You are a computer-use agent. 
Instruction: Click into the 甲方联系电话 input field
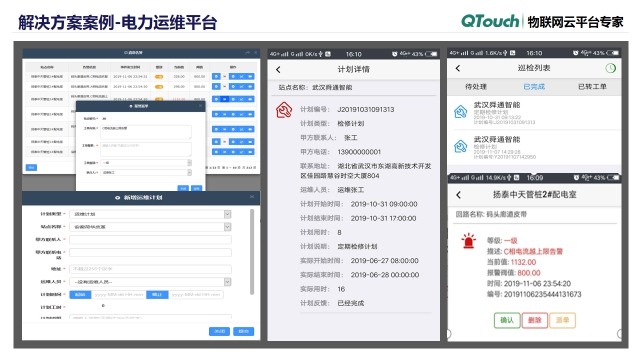150,252
